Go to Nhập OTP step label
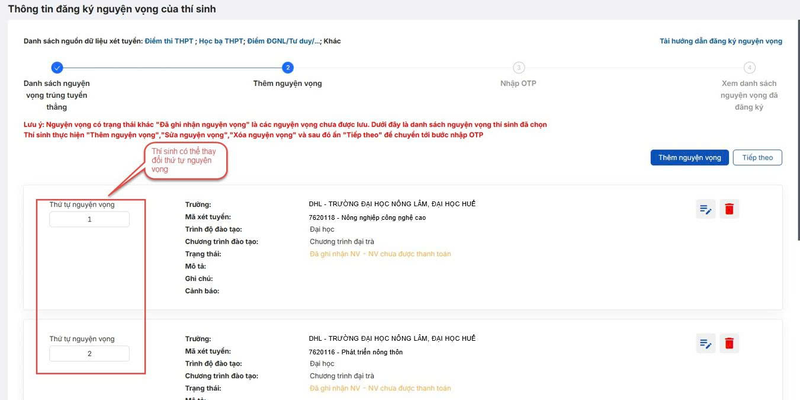This screenshot has height=400, width=800. 519,85
